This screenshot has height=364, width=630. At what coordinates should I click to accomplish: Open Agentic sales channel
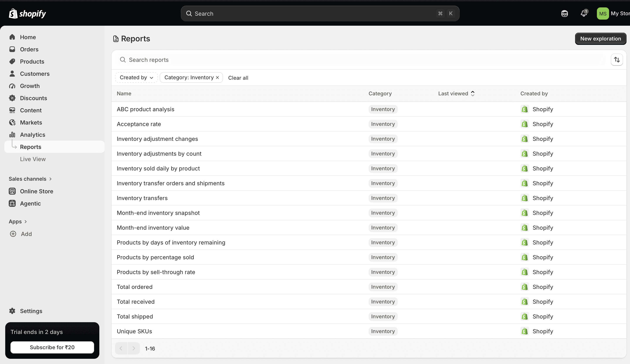click(x=30, y=204)
